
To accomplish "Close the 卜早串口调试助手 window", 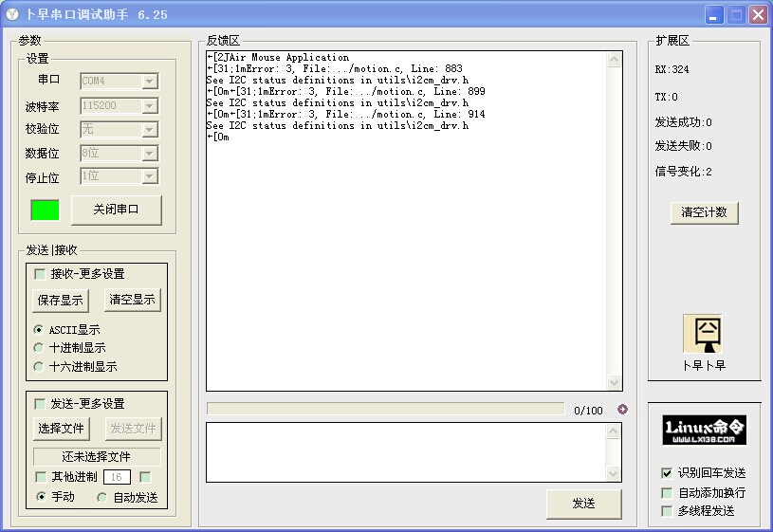I will pyautogui.click(x=759, y=15).
